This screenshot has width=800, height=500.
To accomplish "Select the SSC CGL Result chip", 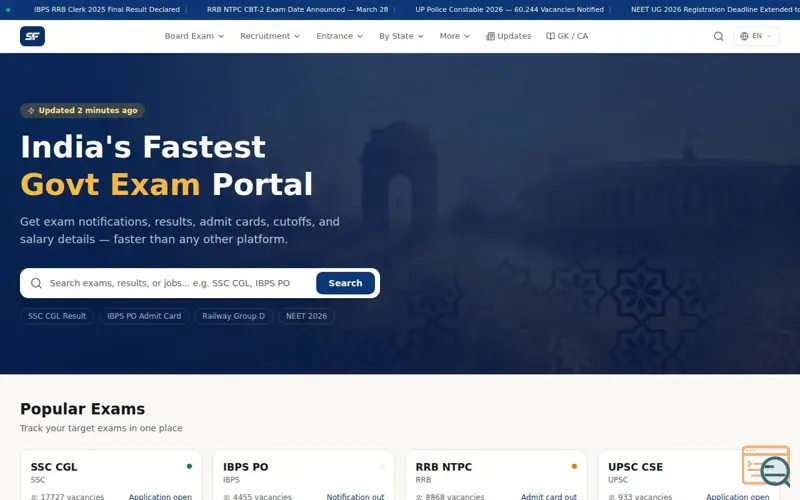I will pyautogui.click(x=57, y=316).
